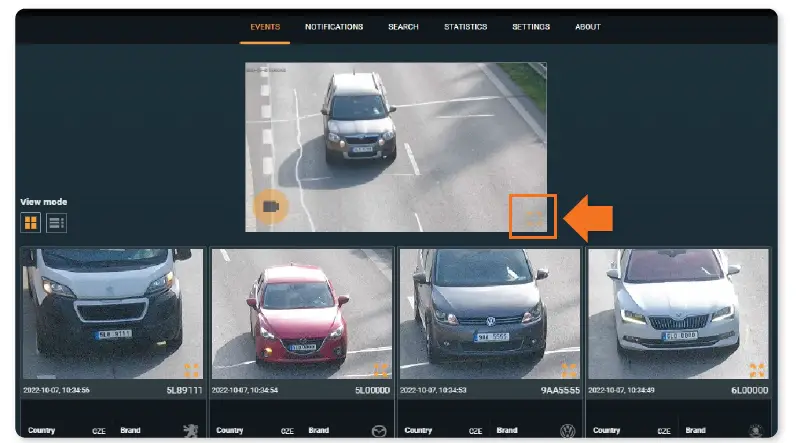Go to the Search tab
Viewport: 796px width, 443px height.
tap(403, 27)
